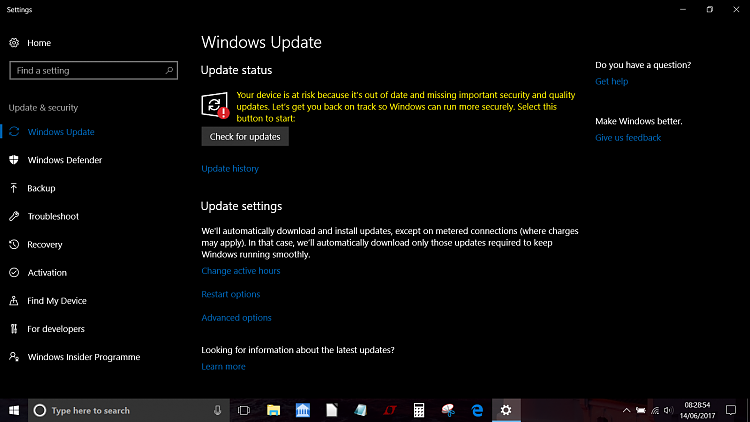
Task: Show hidden system tray icons
Action: point(626,411)
